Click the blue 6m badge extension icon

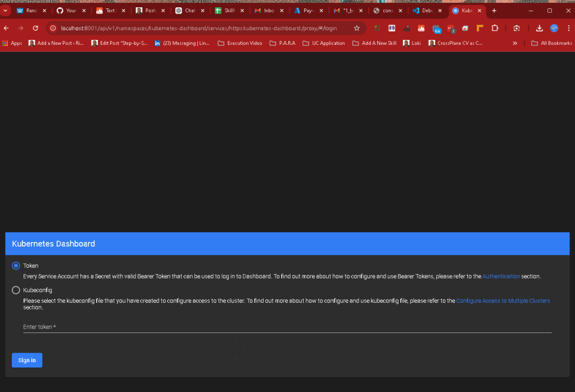[436, 29]
